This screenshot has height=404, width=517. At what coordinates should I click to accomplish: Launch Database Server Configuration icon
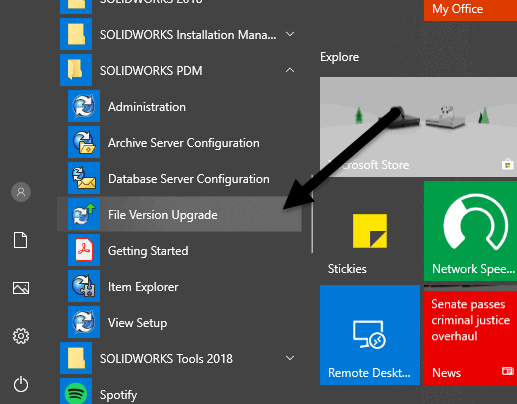pos(84,178)
